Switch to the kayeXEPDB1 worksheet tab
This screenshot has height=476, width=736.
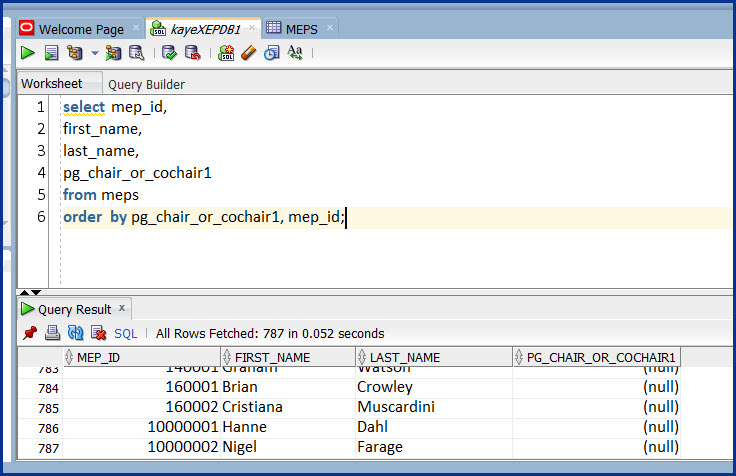point(205,29)
